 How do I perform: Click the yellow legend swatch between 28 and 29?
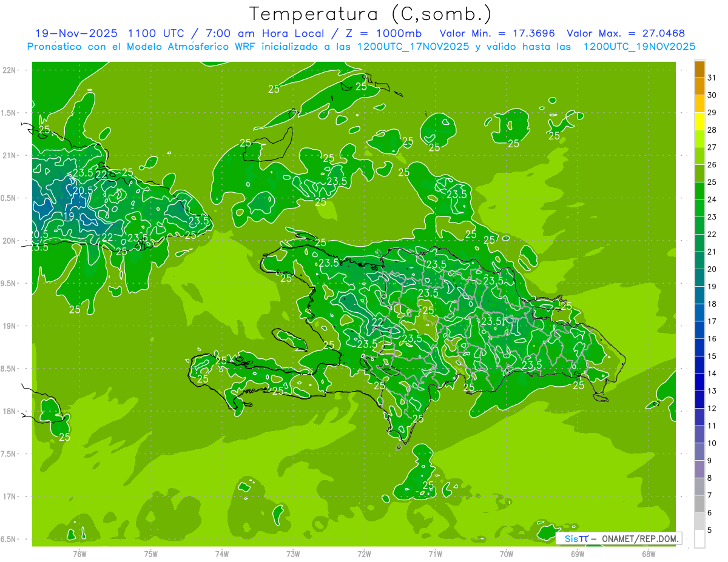699,121
